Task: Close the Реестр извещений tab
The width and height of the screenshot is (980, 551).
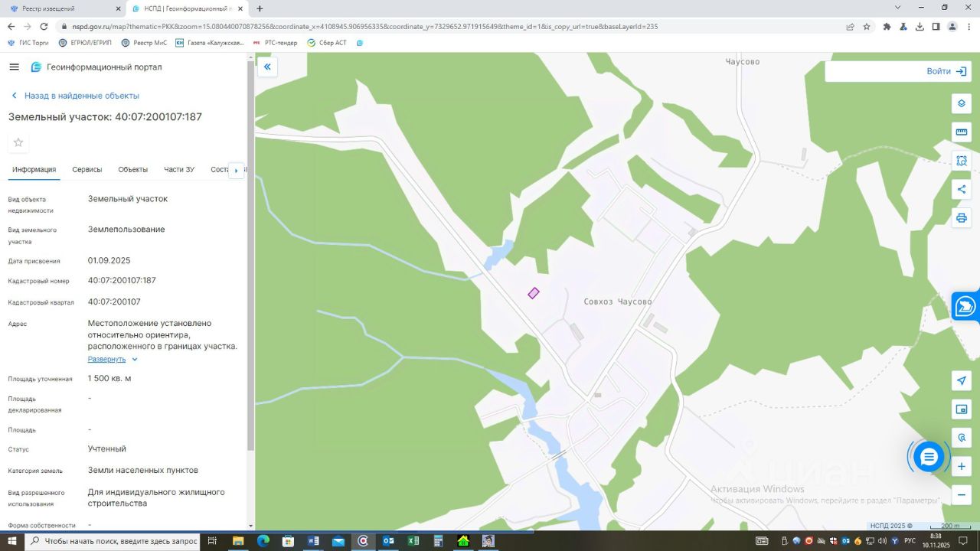Action: [118, 8]
